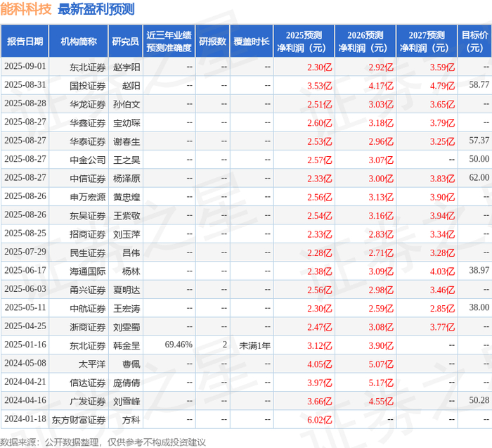Viewport: 492px width, 448px height.
Task: Click target price 38.97
Action: coord(479,270)
